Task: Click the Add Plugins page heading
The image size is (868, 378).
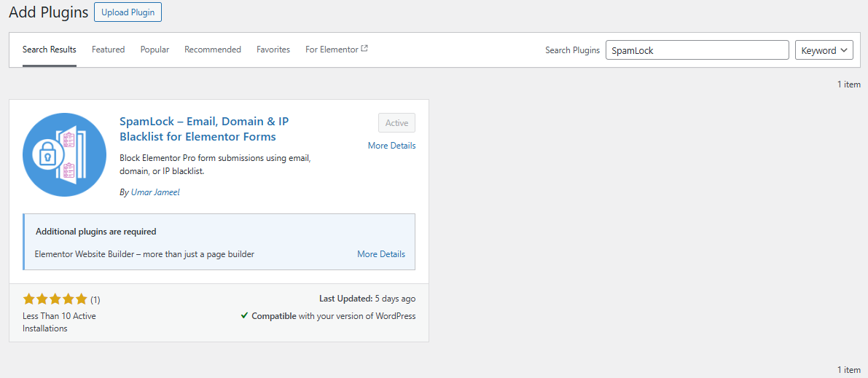Action: pyautogui.click(x=49, y=12)
